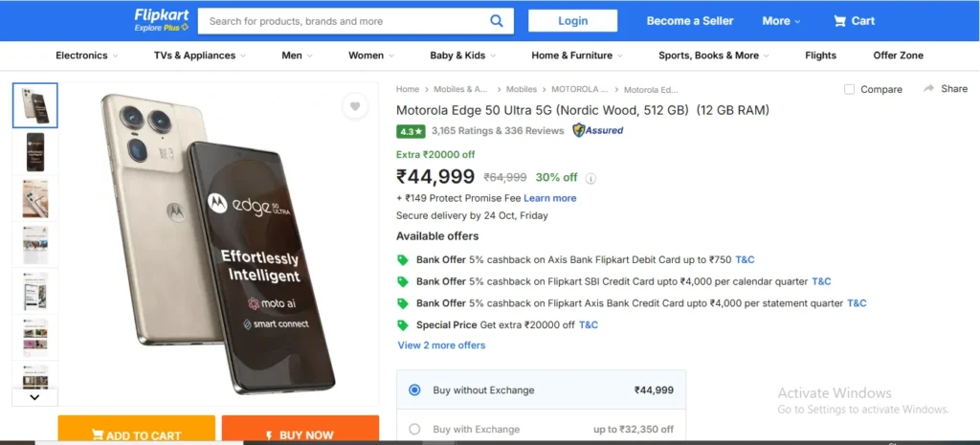
Task: Open the Offer Zone menu item
Action: pyautogui.click(x=898, y=56)
